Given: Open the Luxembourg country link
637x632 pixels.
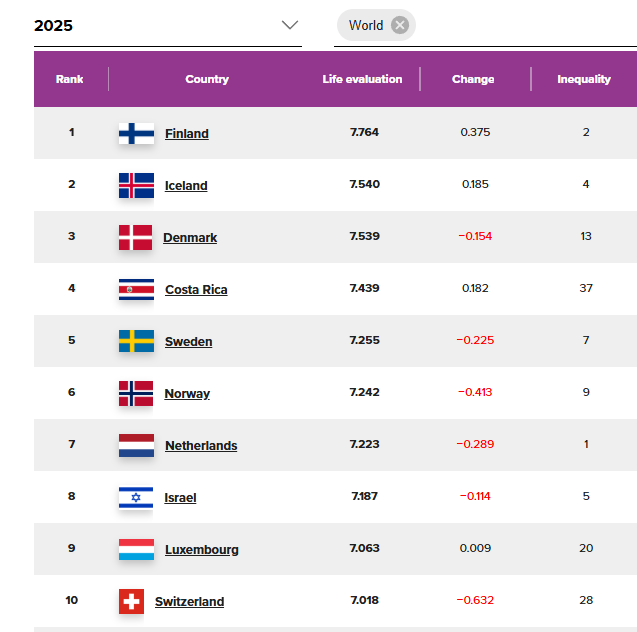Looking at the screenshot, I should point(202,550).
